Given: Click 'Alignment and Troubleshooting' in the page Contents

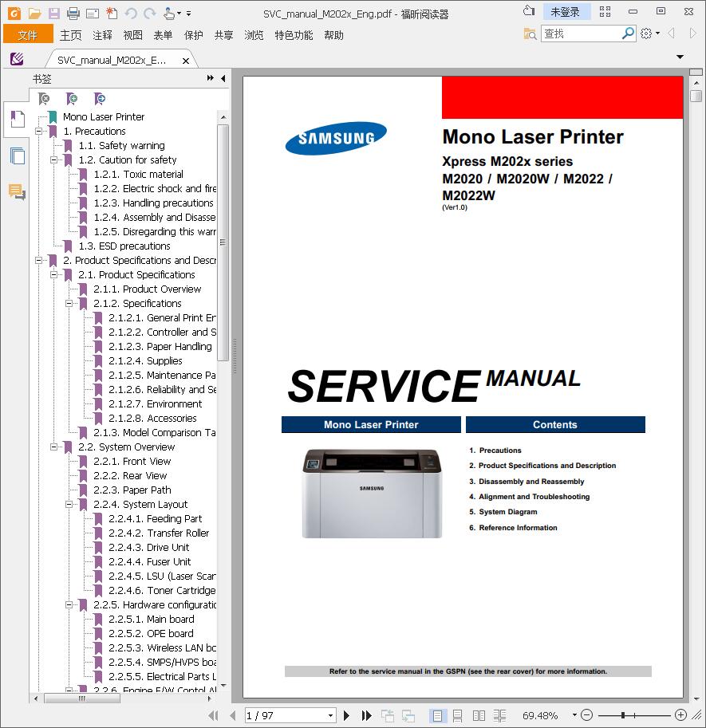Looking at the screenshot, I should (534, 496).
